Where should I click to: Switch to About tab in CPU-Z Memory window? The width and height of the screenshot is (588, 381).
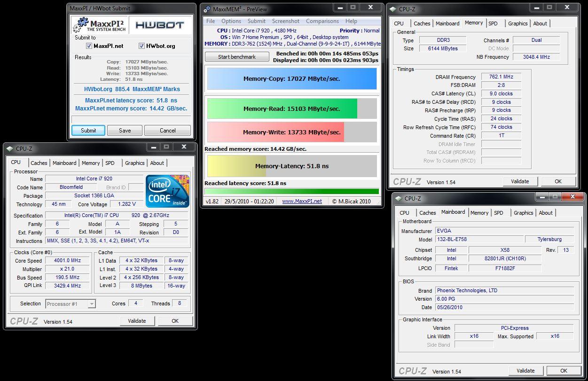[x=540, y=23]
